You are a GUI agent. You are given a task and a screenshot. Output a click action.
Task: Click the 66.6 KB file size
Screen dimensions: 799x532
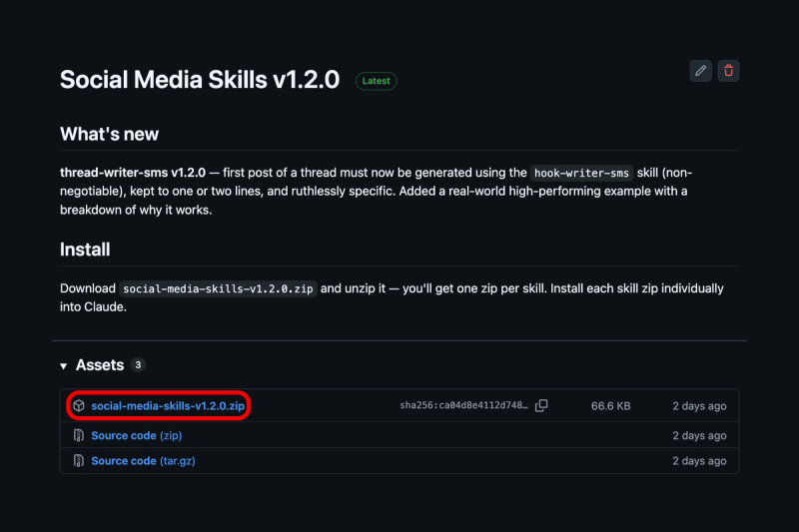[611, 406]
